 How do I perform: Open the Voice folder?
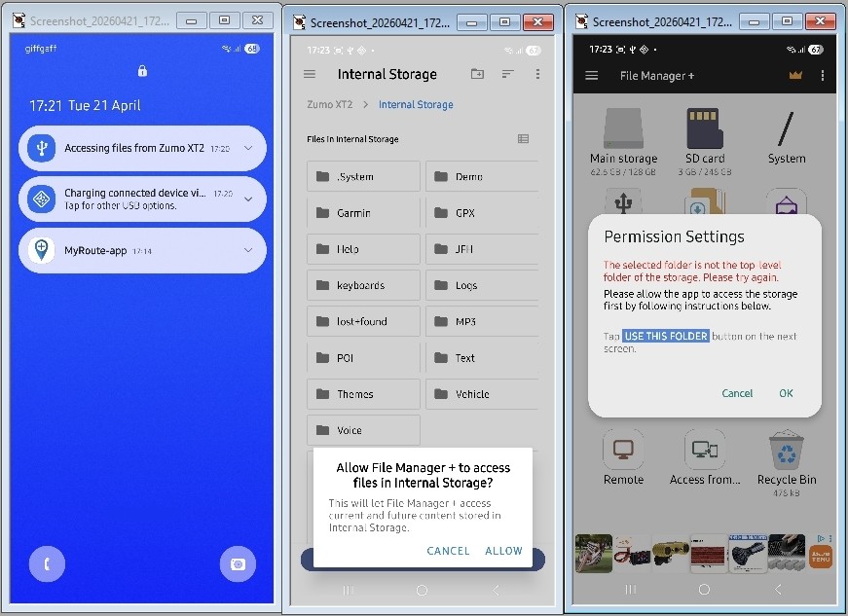(x=363, y=430)
